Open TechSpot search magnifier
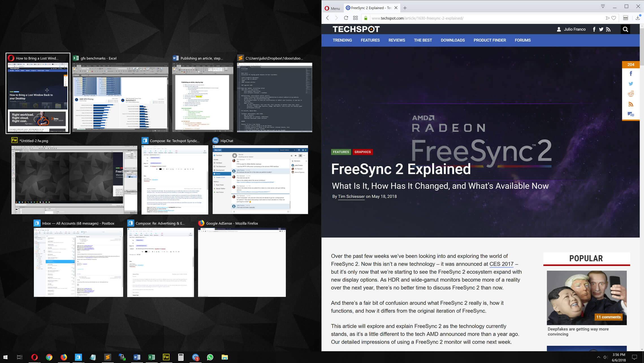 pyautogui.click(x=625, y=29)
